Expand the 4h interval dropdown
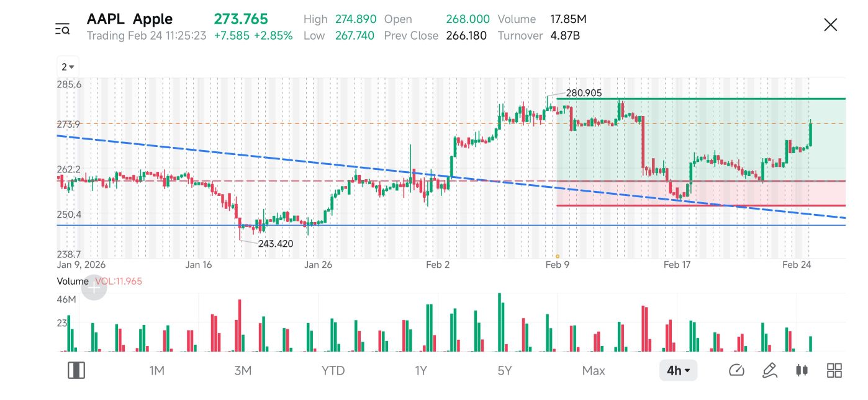This screenshot has height=400, width=868. point(678,371)
